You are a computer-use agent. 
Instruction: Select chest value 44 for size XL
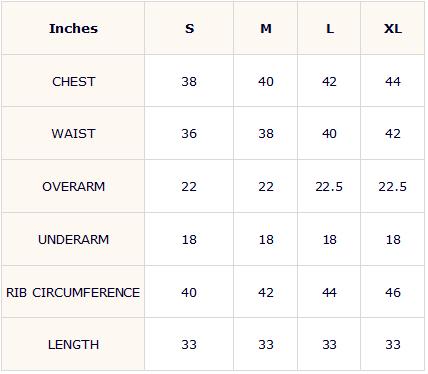393,82
